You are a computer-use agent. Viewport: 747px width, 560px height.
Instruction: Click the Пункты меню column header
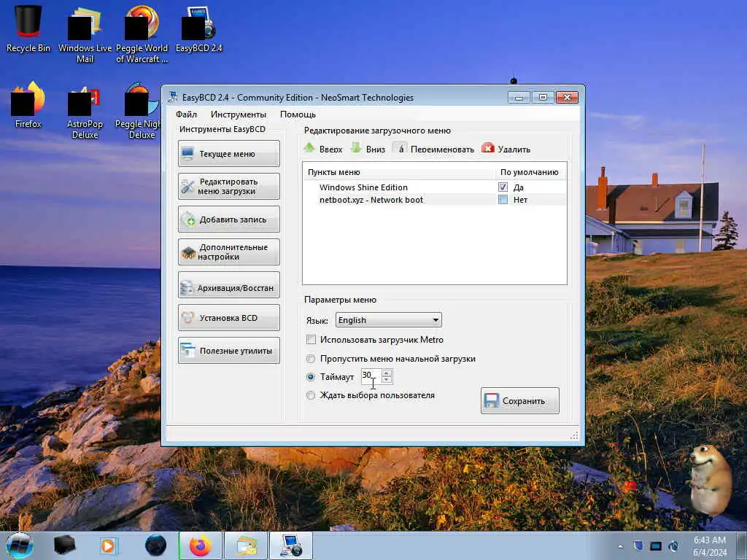pyautogui.click(x=399, y=172)
